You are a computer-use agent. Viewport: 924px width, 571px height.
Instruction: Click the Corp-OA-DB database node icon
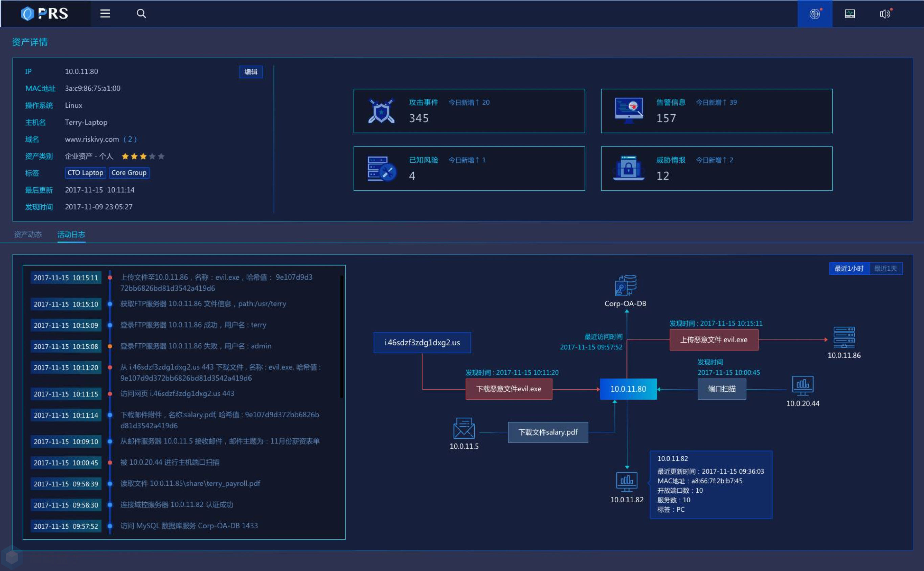coord(625,285)
